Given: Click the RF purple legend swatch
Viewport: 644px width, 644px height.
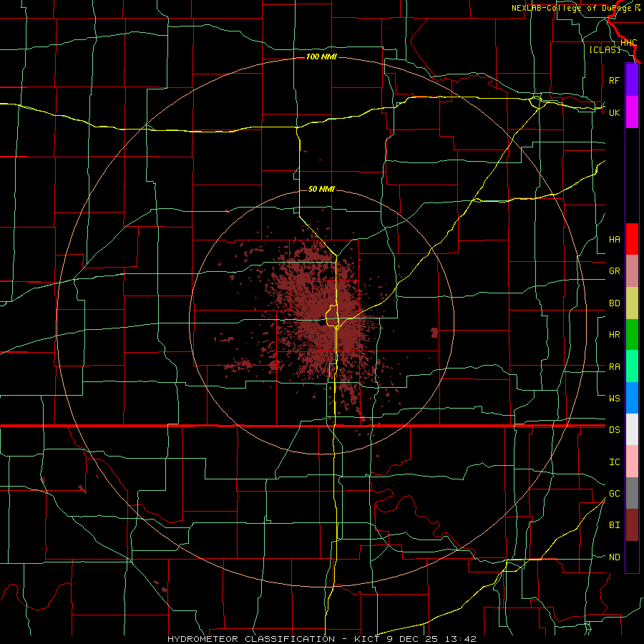Looking at the screenshot, I should pos(632,80).
